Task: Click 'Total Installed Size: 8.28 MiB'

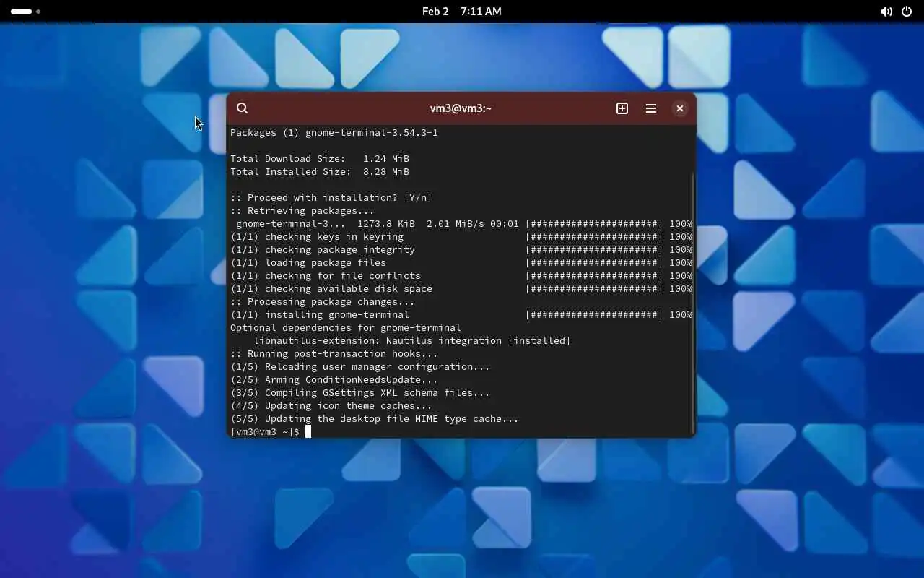Action: pyautogui.click(x=320, y=171)
